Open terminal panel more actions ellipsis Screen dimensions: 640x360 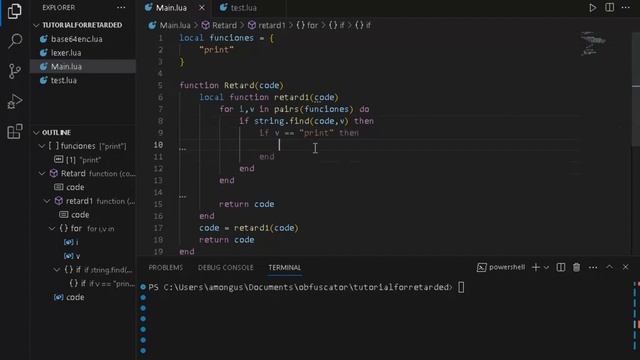593,267
